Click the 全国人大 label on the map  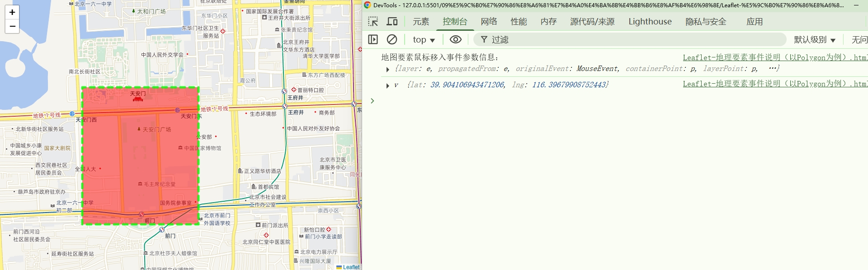coord(85,169)
